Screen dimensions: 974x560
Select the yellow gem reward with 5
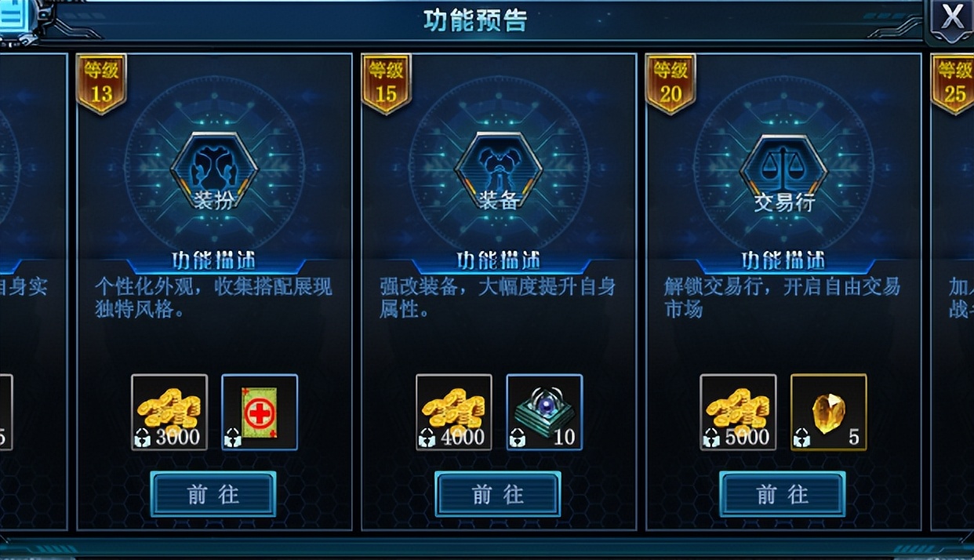829,413
